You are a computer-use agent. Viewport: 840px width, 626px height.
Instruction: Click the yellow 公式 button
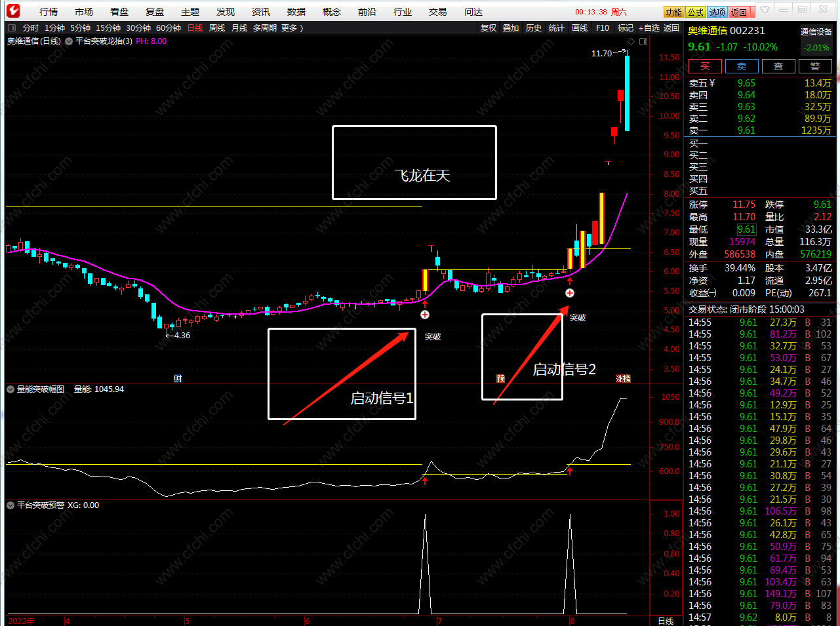[696, 12]
